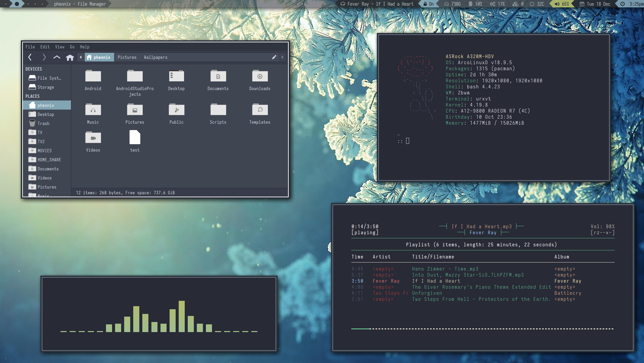Open the Downloads folder
The image size is (644, 363).
[x=260, y=80]
